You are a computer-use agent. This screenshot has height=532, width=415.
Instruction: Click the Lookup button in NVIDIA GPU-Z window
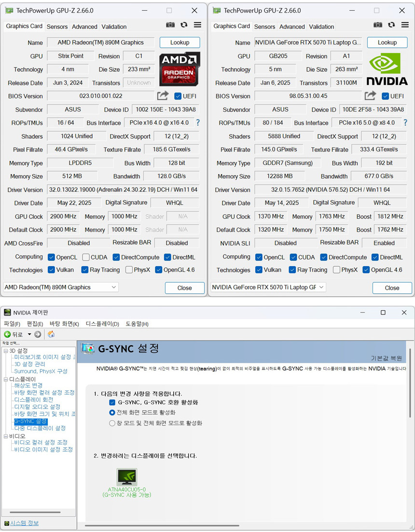(x=387, y=42)
